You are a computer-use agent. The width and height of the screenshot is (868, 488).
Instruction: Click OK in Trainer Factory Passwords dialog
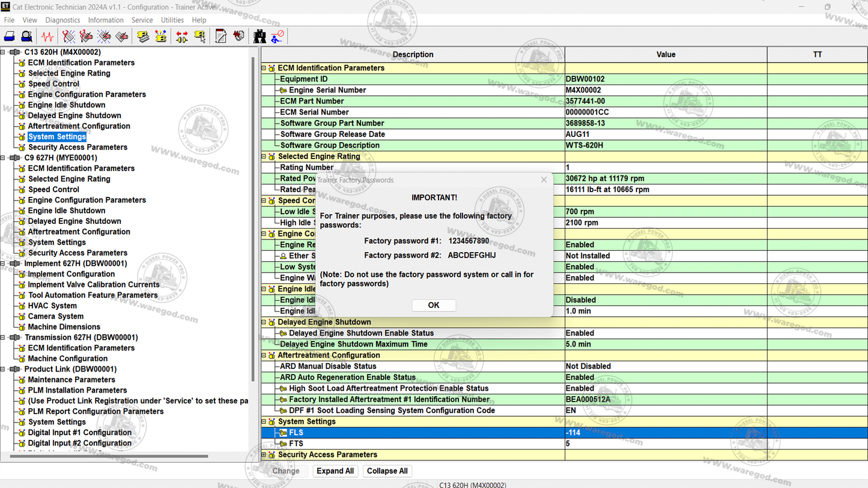tap(434, 306)
